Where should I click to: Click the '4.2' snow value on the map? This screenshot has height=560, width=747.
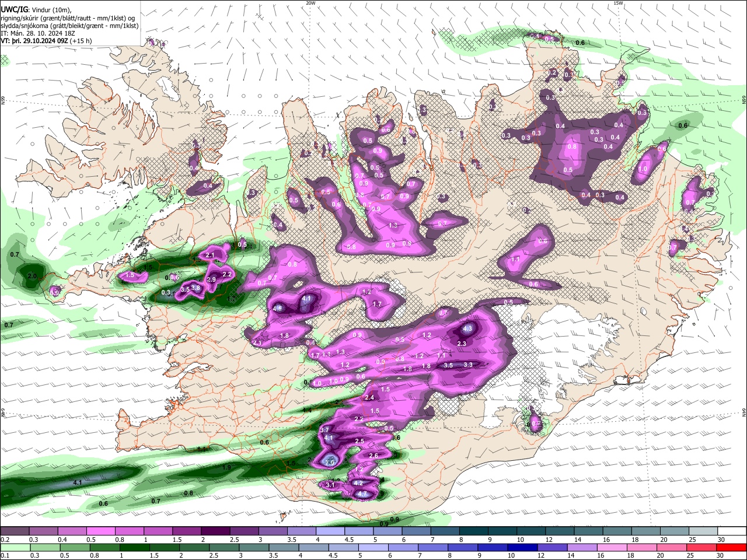[x=358, y=483]
